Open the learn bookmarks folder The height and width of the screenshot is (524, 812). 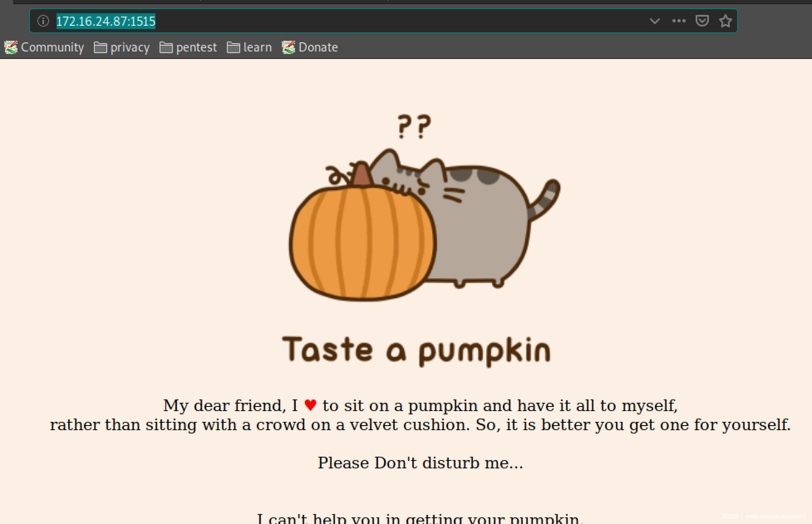(249, 47)
